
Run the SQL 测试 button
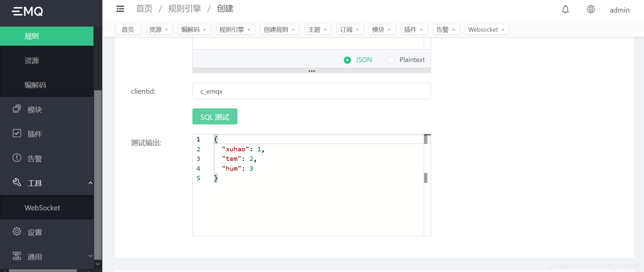[x=215, y=117]
